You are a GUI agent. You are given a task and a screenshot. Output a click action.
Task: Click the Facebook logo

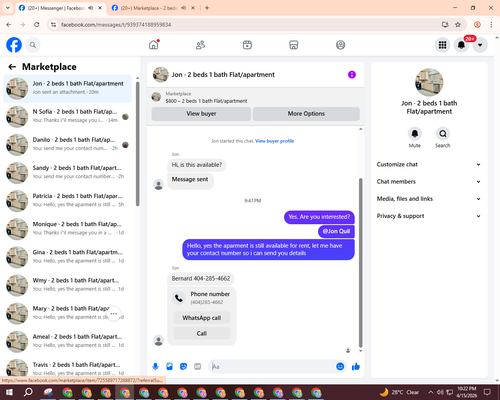[14, 45]
